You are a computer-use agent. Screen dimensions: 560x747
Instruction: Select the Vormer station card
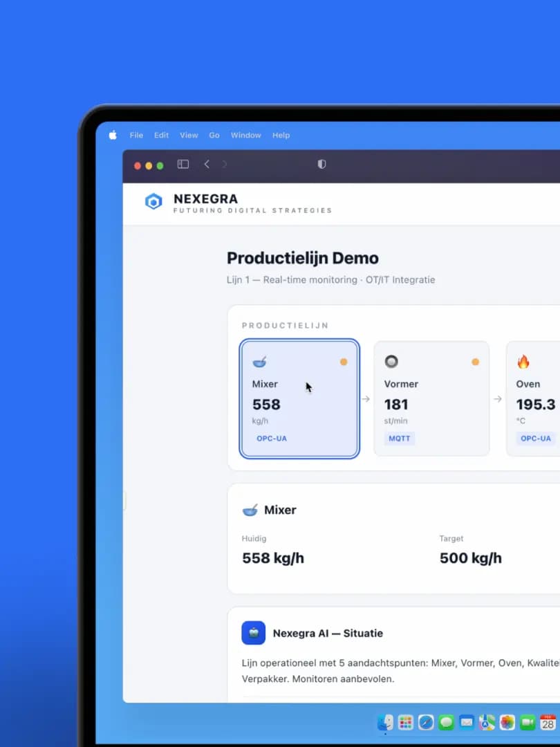tap(431, 398)
